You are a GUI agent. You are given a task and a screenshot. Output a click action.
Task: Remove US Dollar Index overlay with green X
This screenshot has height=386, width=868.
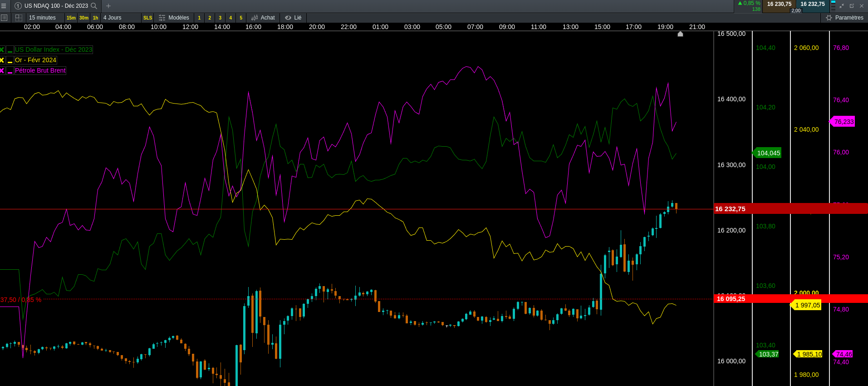pos(2,49)
